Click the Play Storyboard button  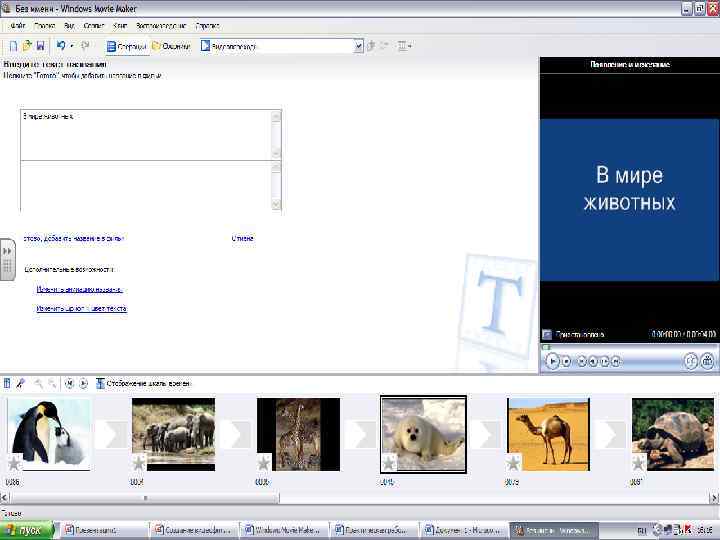pos(83,383)
